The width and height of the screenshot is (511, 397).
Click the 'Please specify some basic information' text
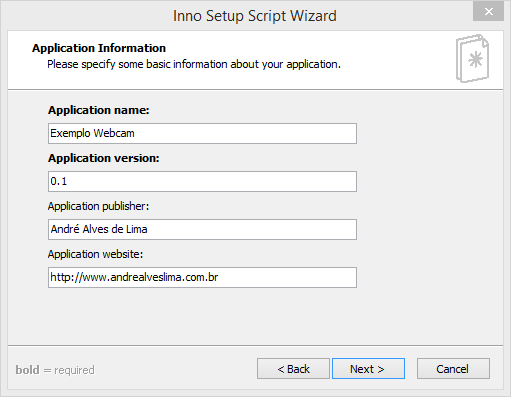point(194,64)
